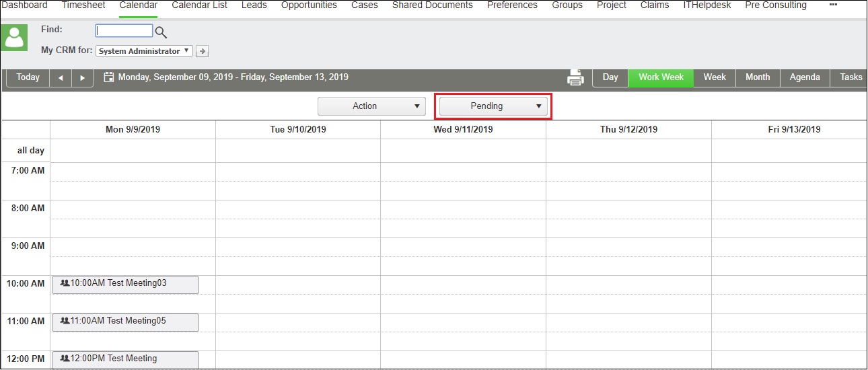Click the 9:00 AM time label
The image size is (868, 370).
(x=28, y=246)
